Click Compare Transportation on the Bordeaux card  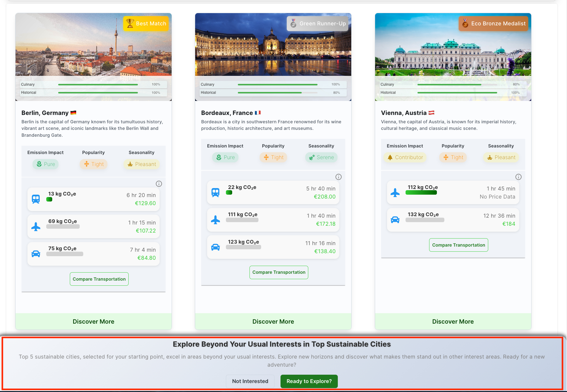pos(279,272)
